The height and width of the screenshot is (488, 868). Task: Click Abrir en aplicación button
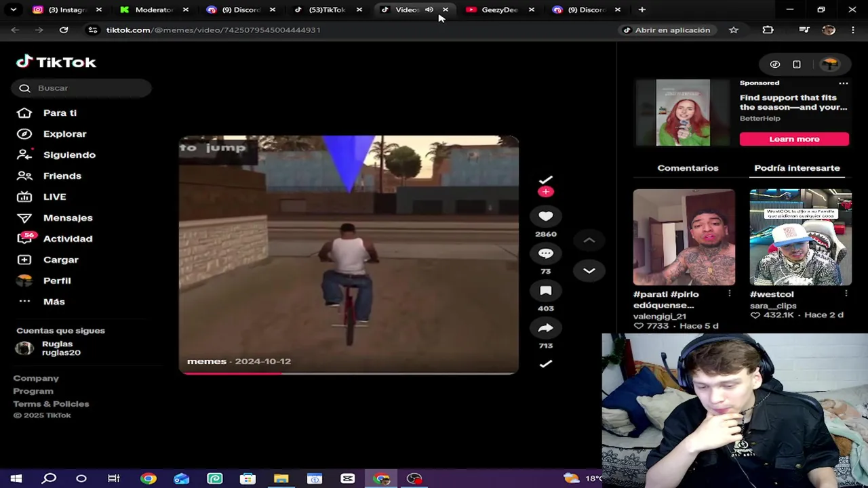(666, 30)
